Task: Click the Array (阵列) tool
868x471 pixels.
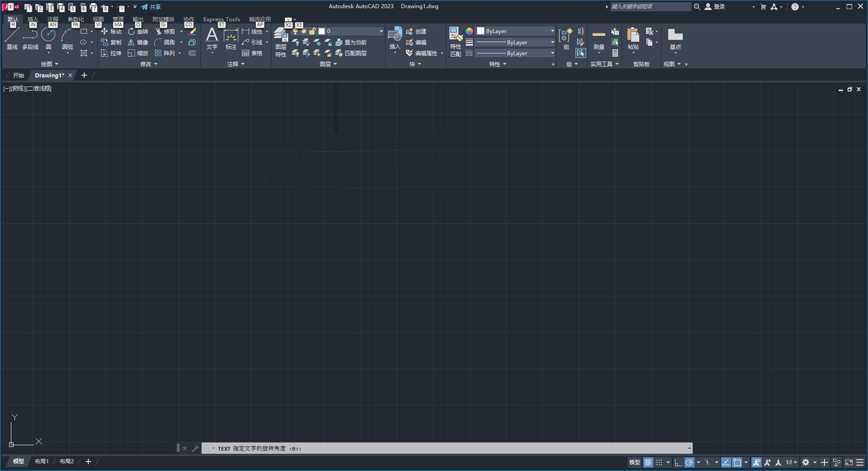Action: click(x=165, y=53)
